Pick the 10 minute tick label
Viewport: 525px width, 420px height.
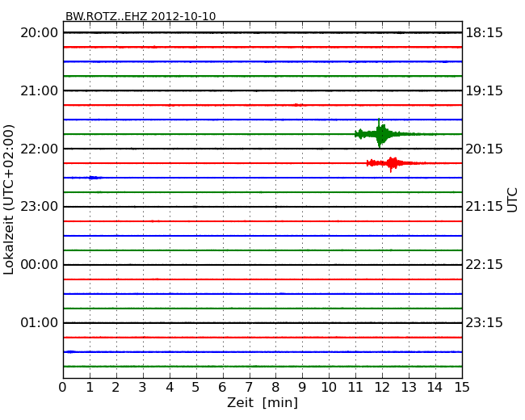point(329,388)
